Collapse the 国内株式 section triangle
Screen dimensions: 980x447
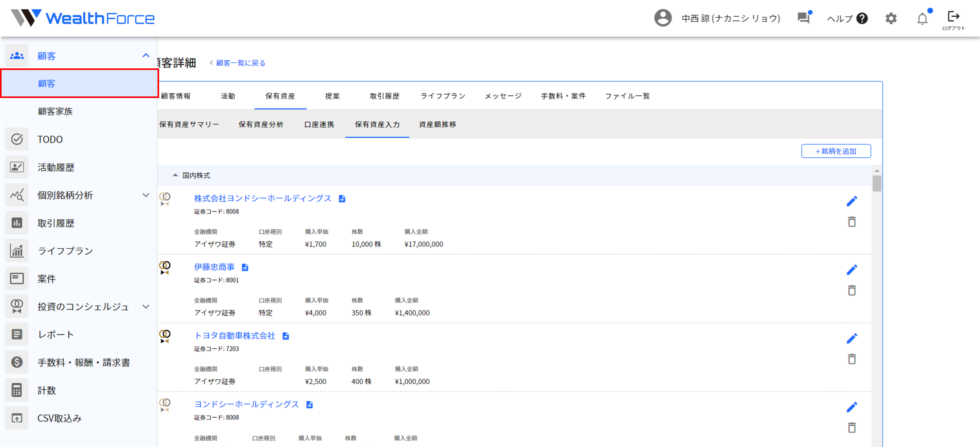pos(175,175)
